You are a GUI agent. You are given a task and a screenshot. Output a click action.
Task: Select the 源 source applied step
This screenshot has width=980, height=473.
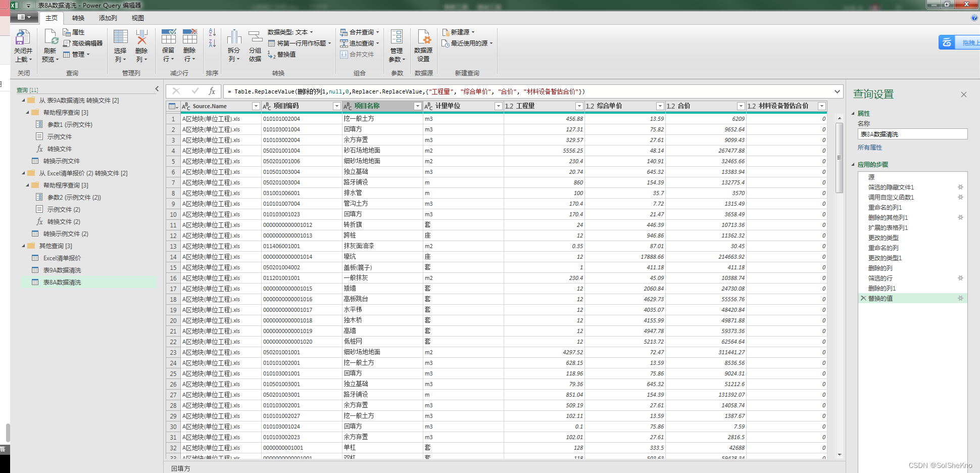[x=871, y=177]
